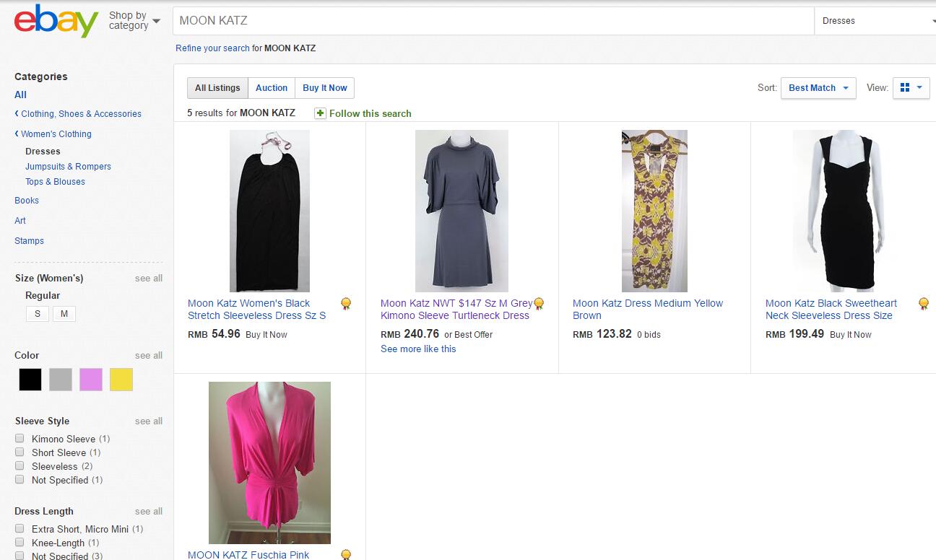Open the Tops & Blouses category
Screen dimensions: 936x560
coord(55,182)
